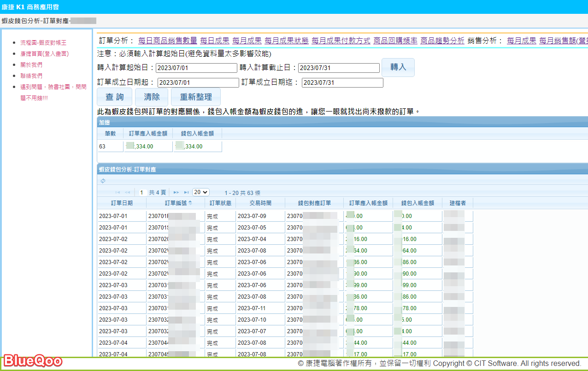Open the 每月成果付款方式 link
Viewport: 588px width, 371px height.
pos(341,41)
